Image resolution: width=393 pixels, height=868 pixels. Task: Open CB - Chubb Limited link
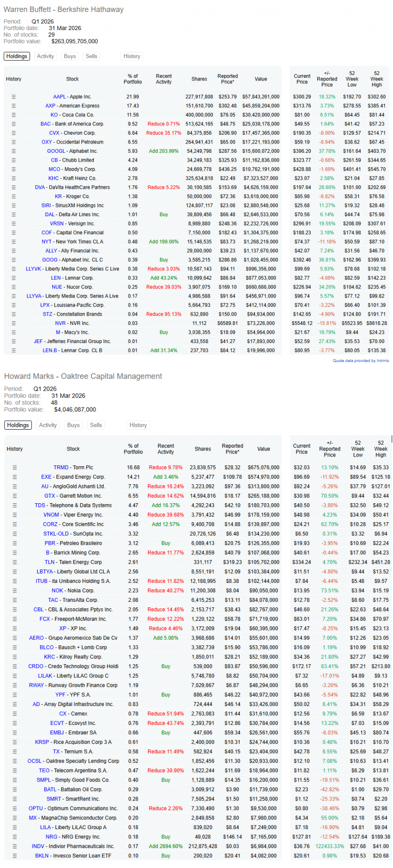point(72,160)
